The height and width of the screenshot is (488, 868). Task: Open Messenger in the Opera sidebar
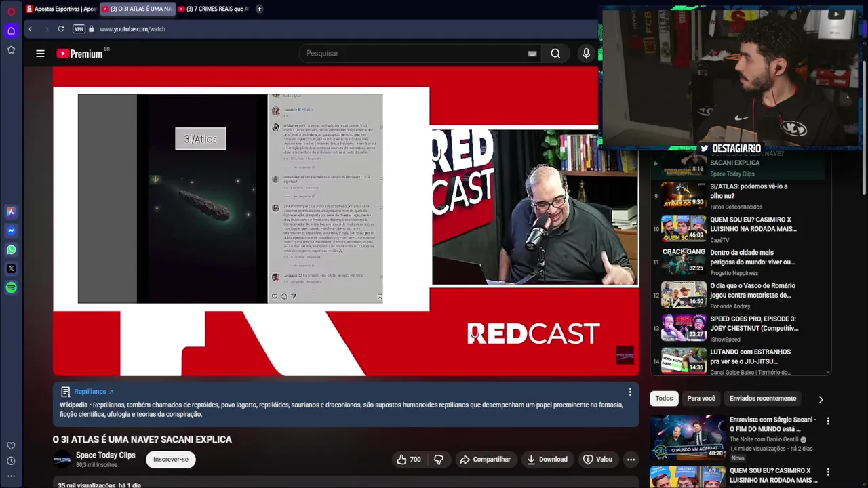(11, 230)
